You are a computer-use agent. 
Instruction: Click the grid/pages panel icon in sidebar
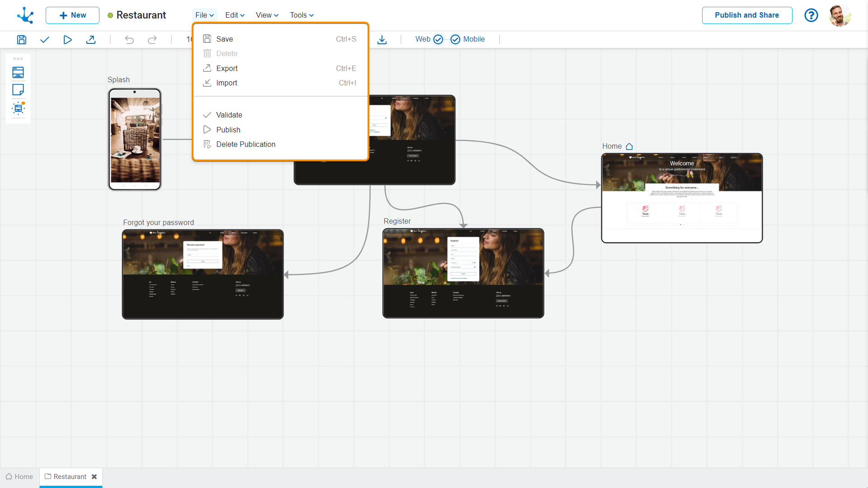coord(18,71)
